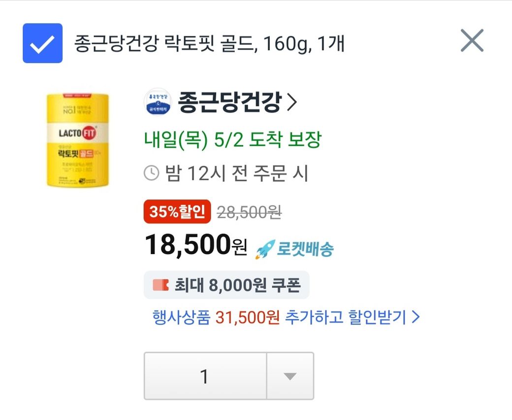Click the chevron after 할인받기
512x420 pixels.
(x=416, y=318)
